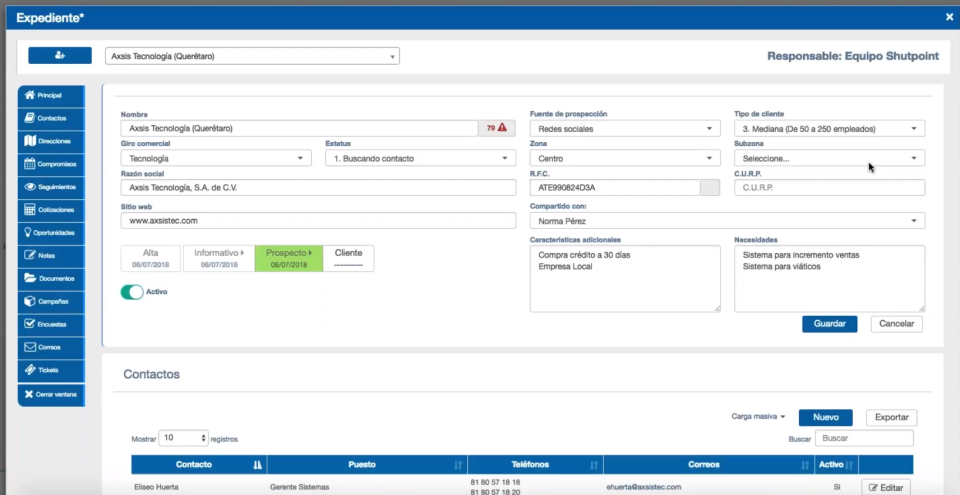The image size is (960, 495).
Task: Select the Alta stage
Action: [x=151, y=258]
